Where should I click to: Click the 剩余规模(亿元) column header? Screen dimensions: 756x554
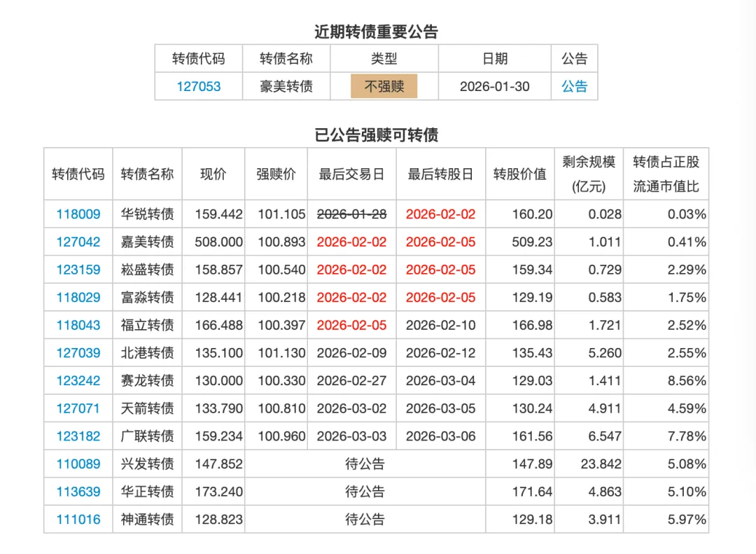click(x=589, y=174)
